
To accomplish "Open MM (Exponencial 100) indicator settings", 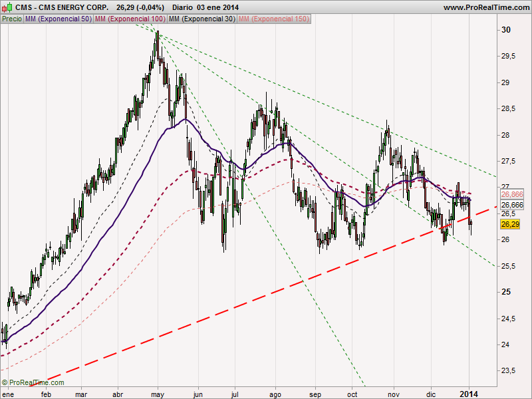I will pyautogui.click(x=130, y=19).
